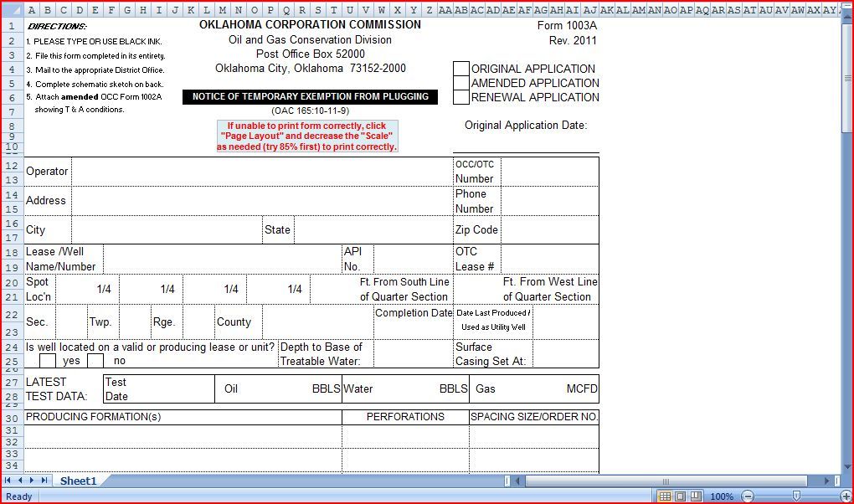Click the 'PERFORATIONS' header cell

click(x=405, y=417)
